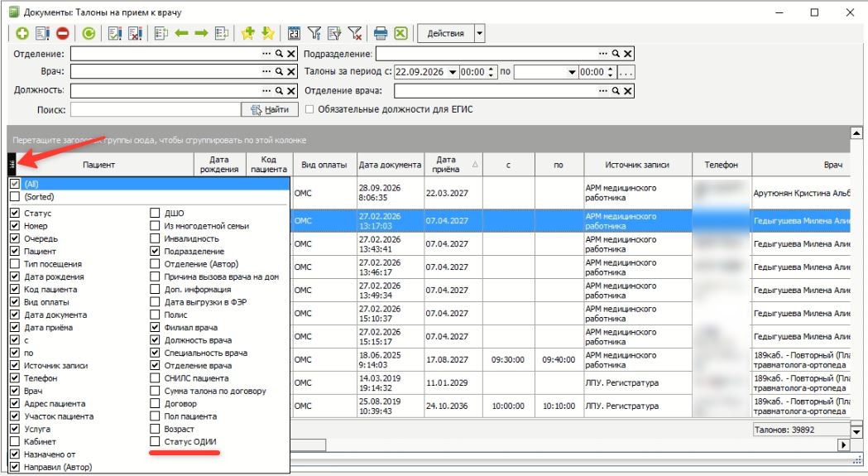Click the calendar date icon in toolbar
This screenshot has width=868, height=476.
(294, 33)
